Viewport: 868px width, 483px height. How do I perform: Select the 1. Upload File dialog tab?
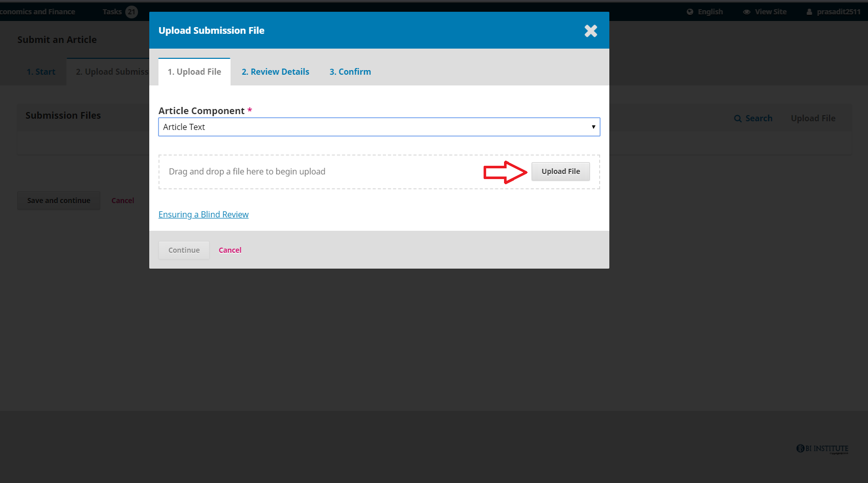pos(194,72)
